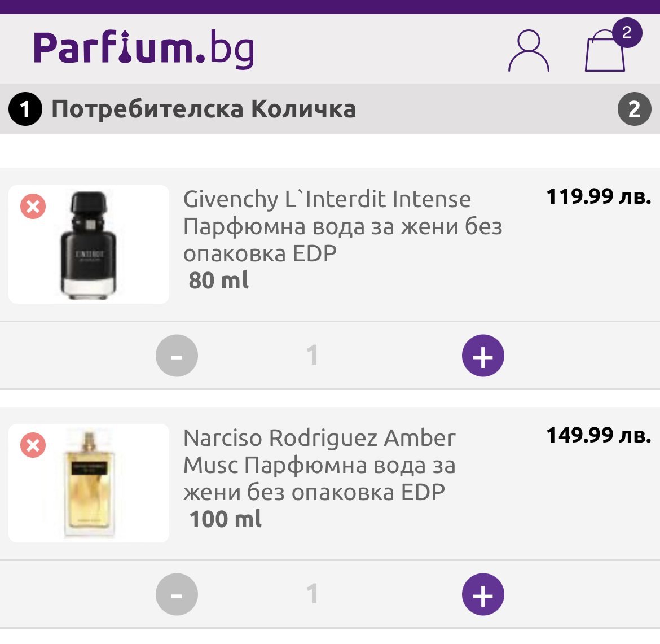Decrease Givenchy L'Interdit quantity with minus
This screenshot has width=660, height=644.
177,356
